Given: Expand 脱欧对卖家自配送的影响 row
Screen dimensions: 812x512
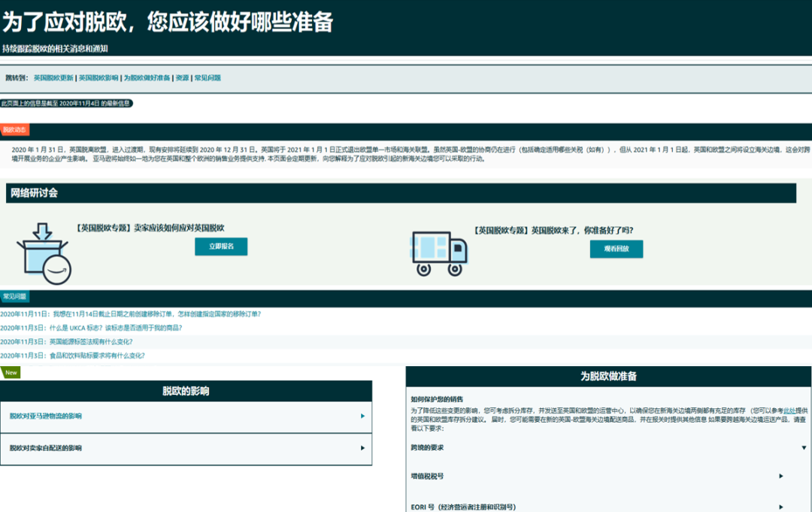Looking at the screenshot, I should [186, 448].
